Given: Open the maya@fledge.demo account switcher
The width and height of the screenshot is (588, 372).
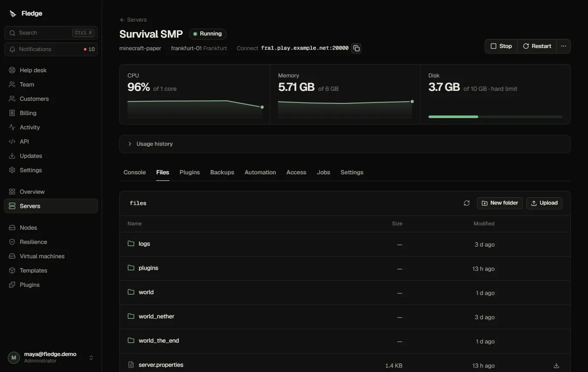Looking at the screenshot, I should (51, 357).
